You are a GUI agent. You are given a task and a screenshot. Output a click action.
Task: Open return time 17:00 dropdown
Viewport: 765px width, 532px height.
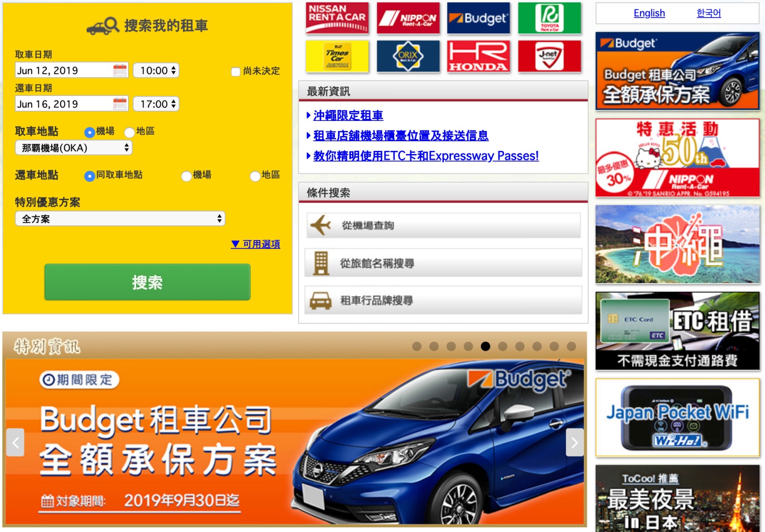156,104
